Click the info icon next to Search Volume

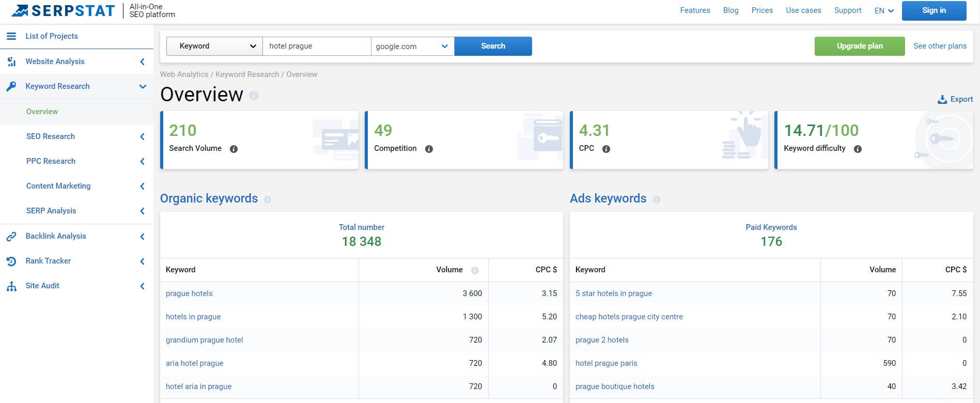coord(234,149)
